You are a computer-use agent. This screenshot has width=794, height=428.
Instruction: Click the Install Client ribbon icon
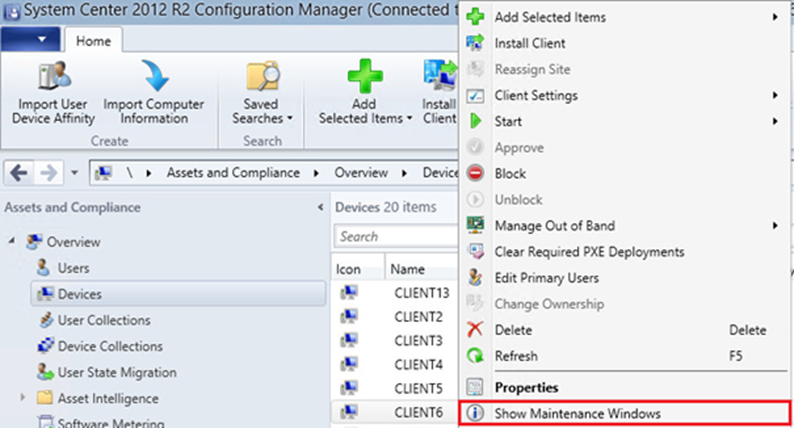pos(440,76)
